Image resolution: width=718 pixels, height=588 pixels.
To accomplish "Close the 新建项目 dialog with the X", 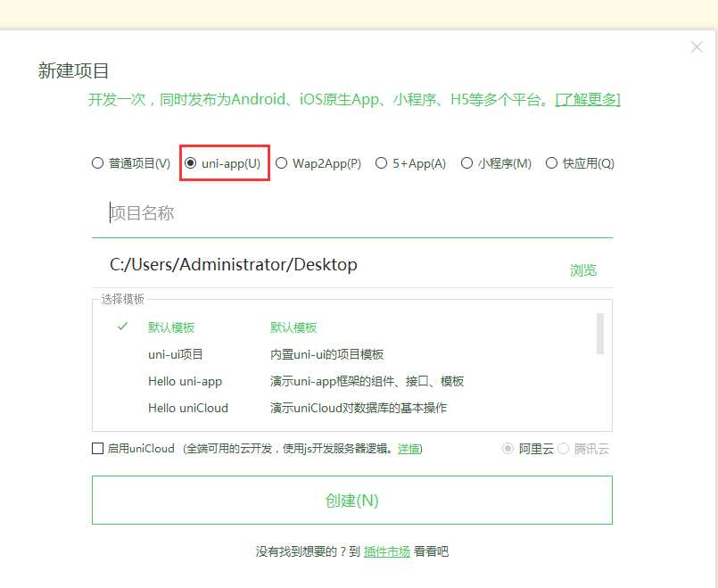I will [x=697, y=46].
